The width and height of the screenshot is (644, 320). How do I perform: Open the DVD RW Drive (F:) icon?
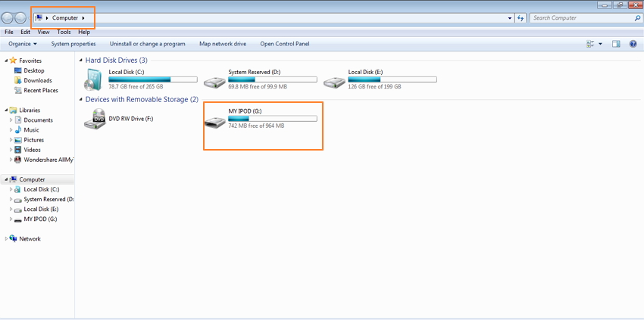point(95,119)
